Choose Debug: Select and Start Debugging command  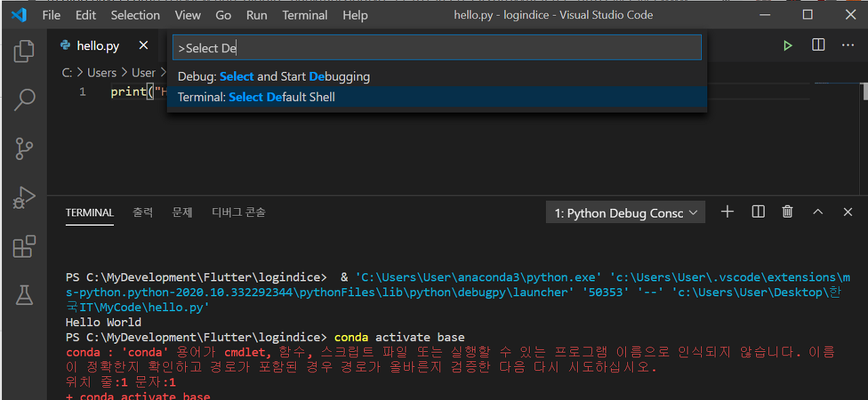437,77
